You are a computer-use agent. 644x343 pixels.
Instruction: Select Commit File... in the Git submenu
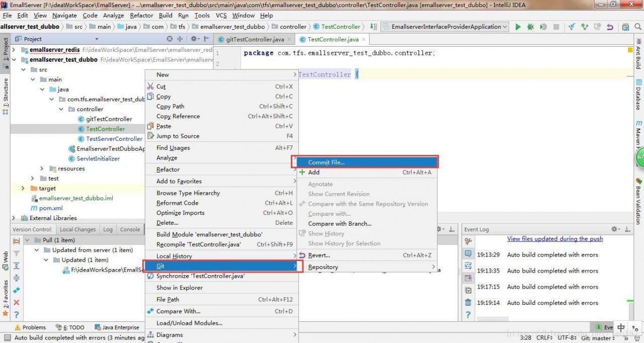point(327,162)
